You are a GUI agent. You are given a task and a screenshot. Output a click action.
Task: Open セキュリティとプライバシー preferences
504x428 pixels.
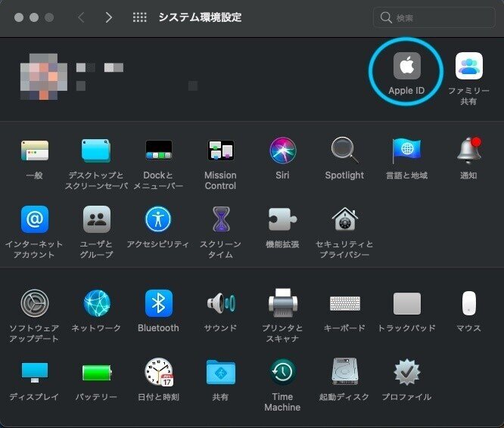coord(344,219)
